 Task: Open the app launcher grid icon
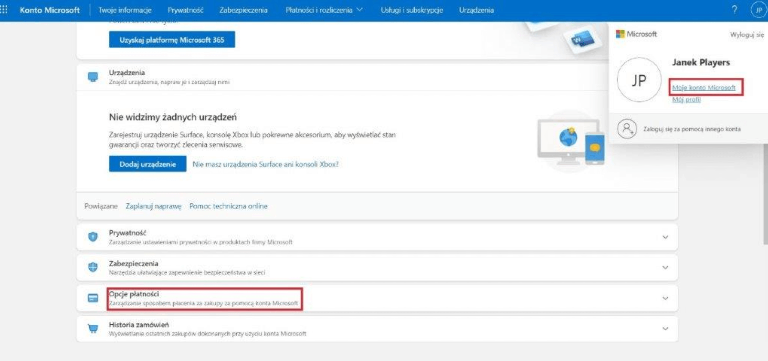point(4,10)
